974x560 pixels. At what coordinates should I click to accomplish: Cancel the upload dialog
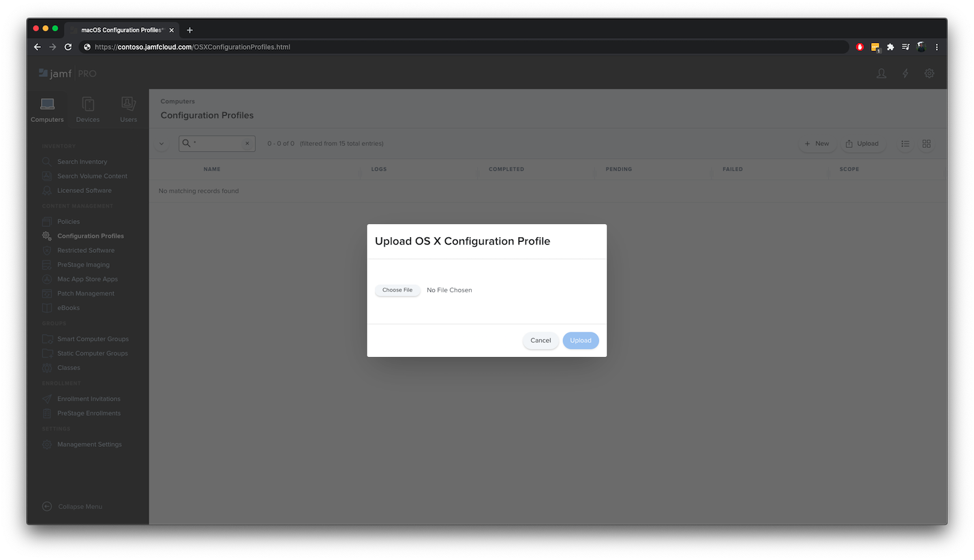coord(541,341)
